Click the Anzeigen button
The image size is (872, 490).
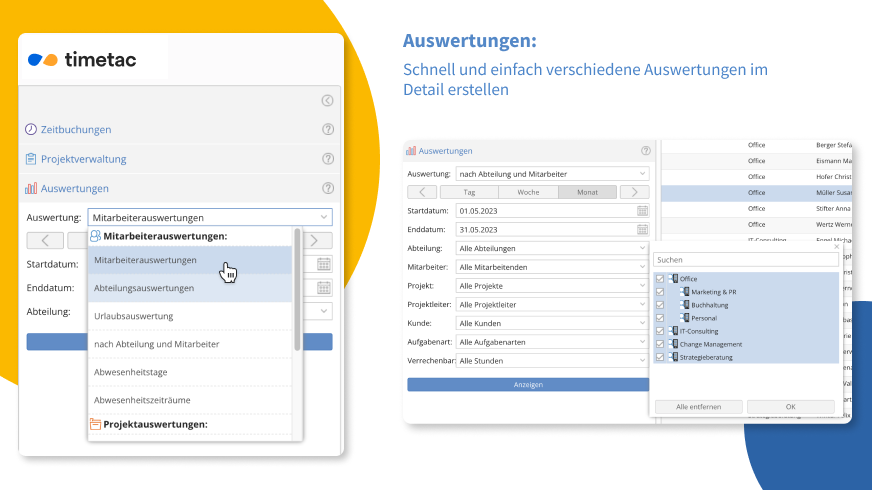point(528,384)
